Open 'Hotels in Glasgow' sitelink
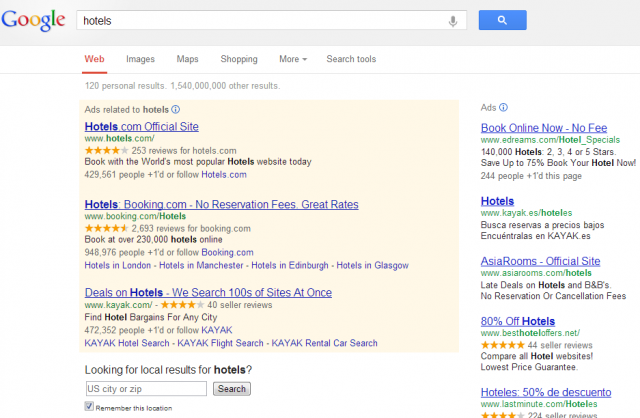Viewport: 640px width, 418px height. [x=373, y=265]
